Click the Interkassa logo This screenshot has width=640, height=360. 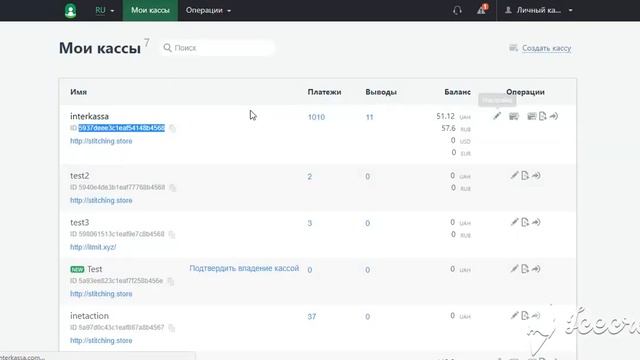tap(71, 11)
